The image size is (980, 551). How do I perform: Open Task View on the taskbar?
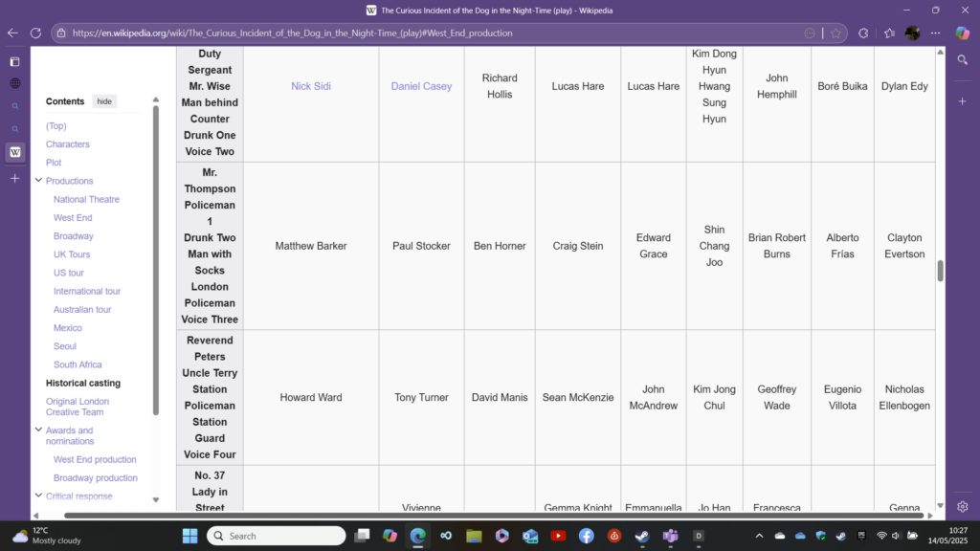click(x=362, y=536)
